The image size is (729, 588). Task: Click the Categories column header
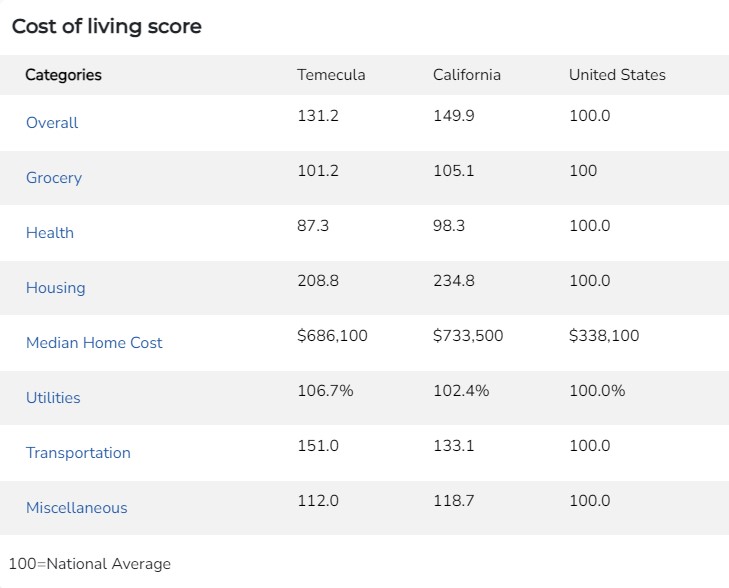tap(63, 75)
